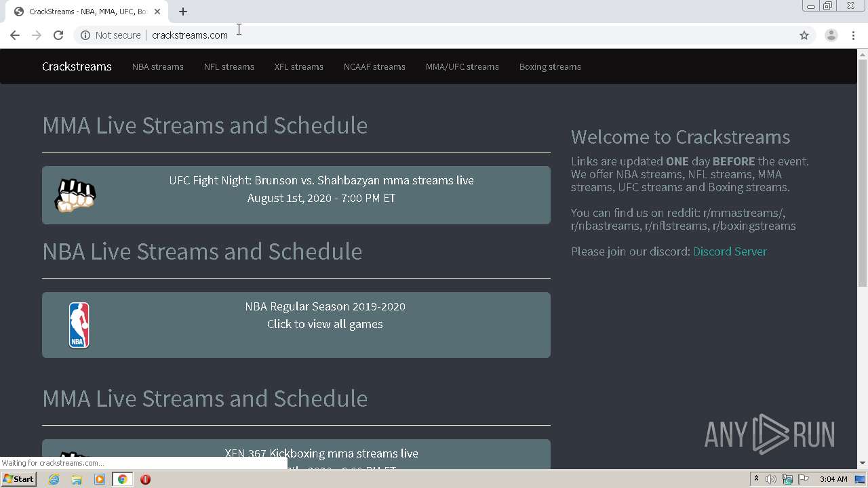The width and height of the screenshot is (868, 488).
Task: Reload the crackstreams page
Action: pos(58,35)
